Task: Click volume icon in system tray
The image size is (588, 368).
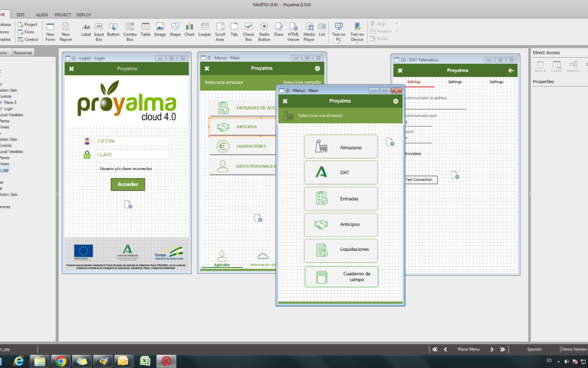Action: click(x=566, y=361)
